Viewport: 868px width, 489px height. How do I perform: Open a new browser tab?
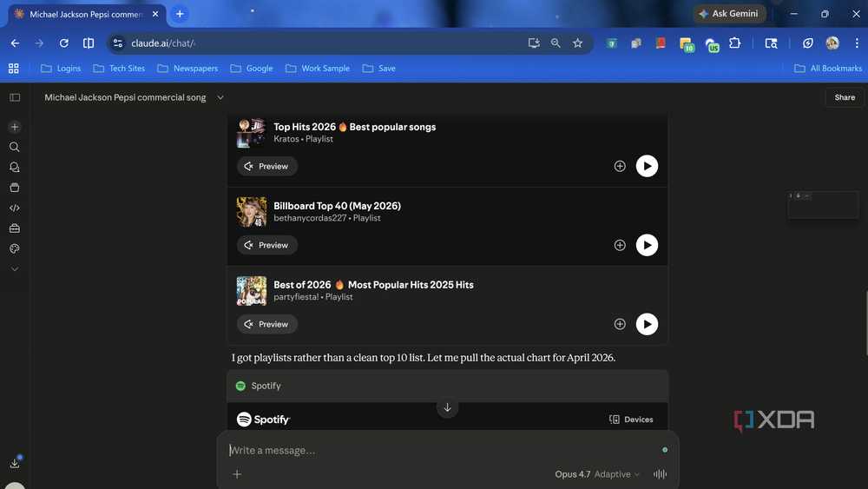[180, 14]
